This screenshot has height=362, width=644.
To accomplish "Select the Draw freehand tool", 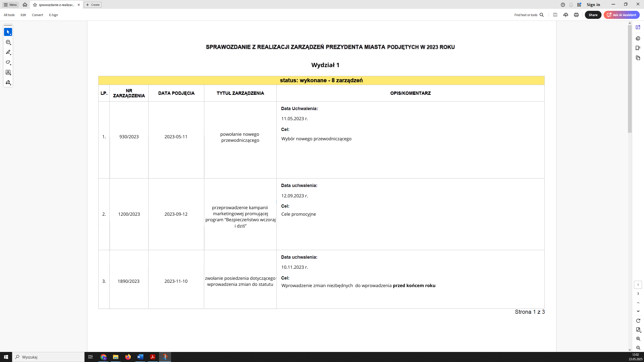I will pyautogui.click(x=8, y=62).
